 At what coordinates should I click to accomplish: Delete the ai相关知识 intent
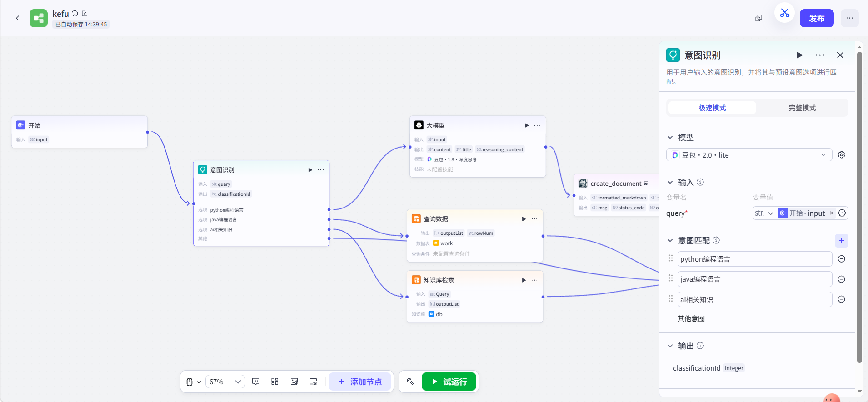coord(842,299)
